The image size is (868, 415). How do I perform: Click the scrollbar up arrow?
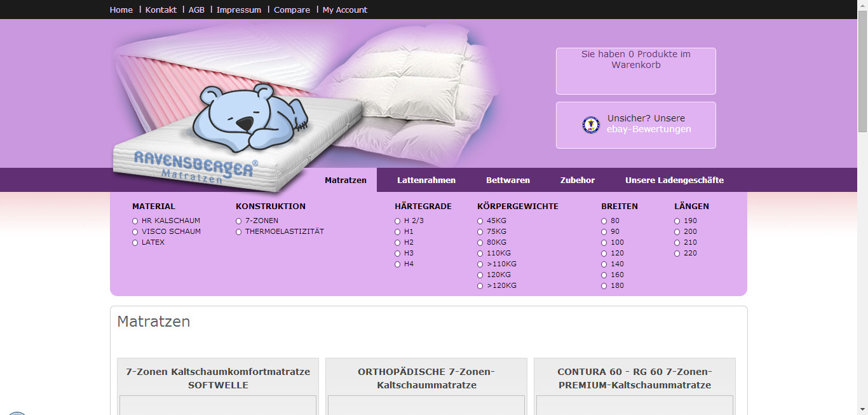click(863, 5)
